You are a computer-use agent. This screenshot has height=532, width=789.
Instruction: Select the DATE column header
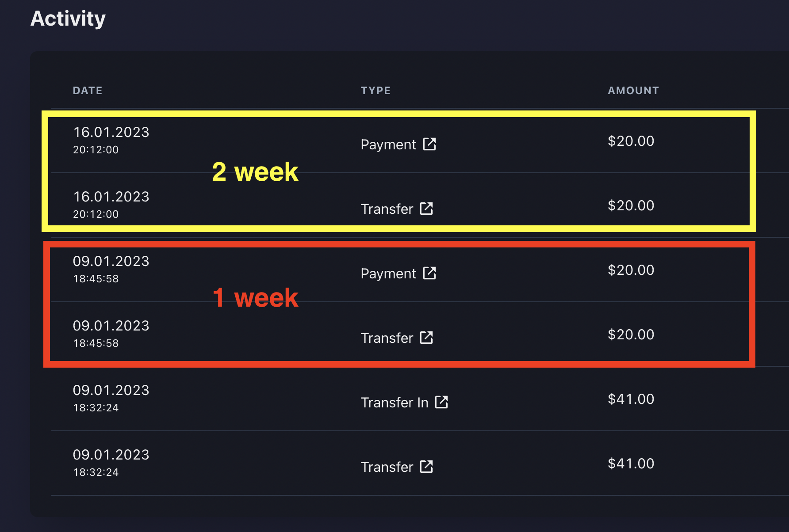pyautogui.click(x=88, y=91)
